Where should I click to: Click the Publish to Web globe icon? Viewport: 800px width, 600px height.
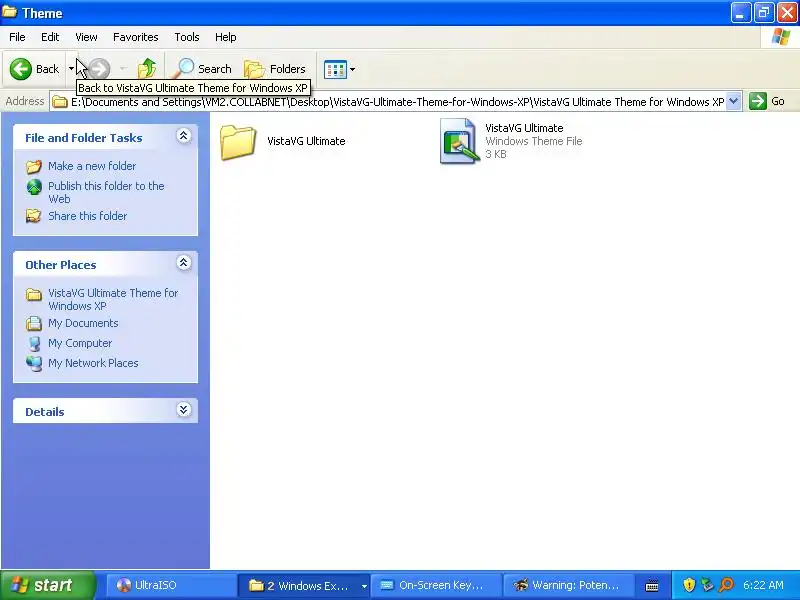click(34, 187)
